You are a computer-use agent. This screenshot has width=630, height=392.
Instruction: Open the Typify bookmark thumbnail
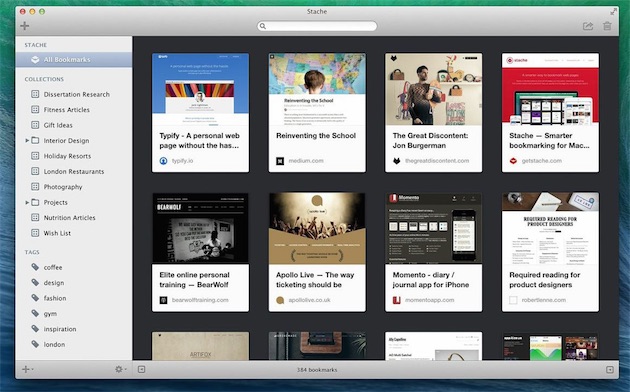tap(200, 89)
